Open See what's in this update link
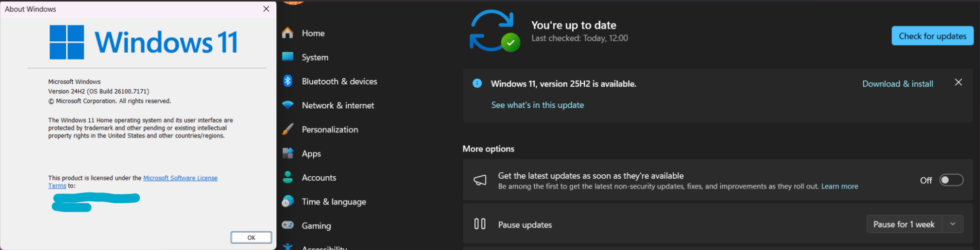The height and width of the screenshot is (250, 980). pyautogui.click(x=537, y=105)
